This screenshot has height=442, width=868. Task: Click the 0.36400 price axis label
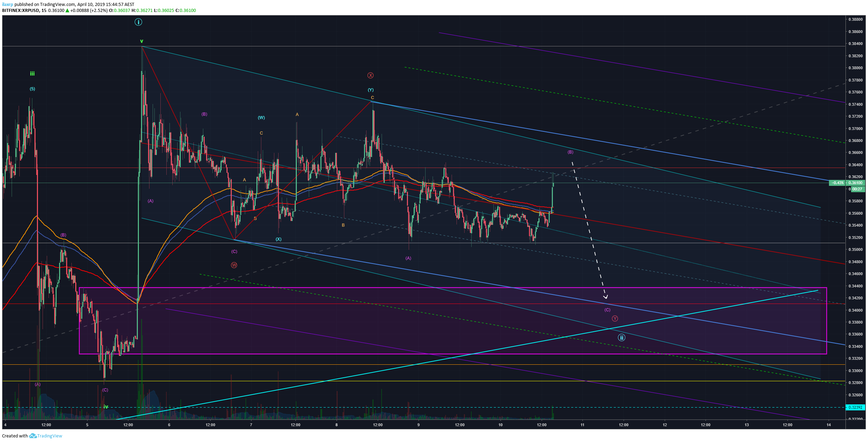[x=856, y=165]
